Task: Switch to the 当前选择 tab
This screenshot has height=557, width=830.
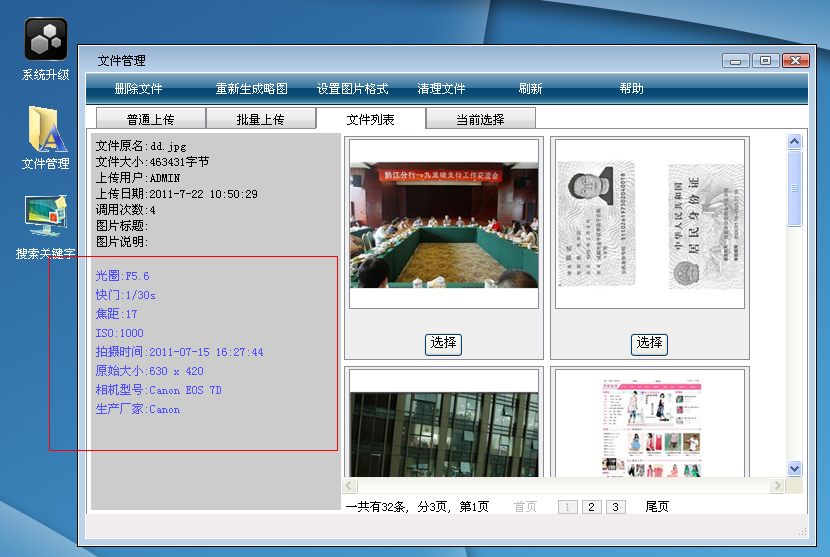Action: [x=480, y=120]
